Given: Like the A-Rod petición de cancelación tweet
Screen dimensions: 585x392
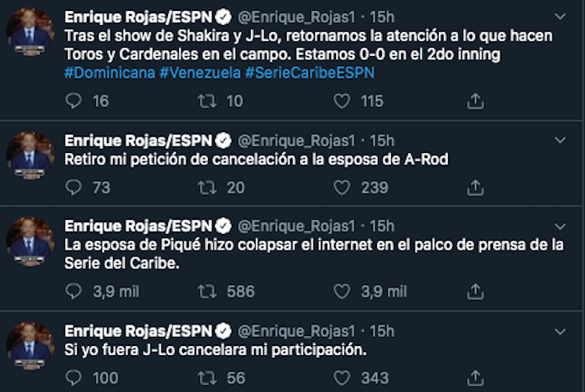Looking at the screenshot, I should 342,188.
